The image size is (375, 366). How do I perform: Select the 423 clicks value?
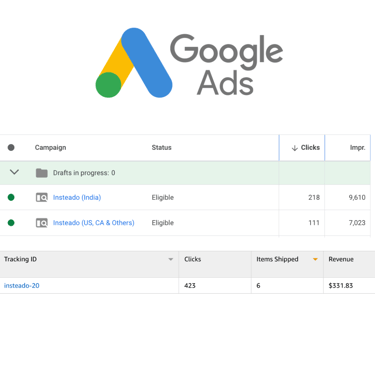point(190,285)
